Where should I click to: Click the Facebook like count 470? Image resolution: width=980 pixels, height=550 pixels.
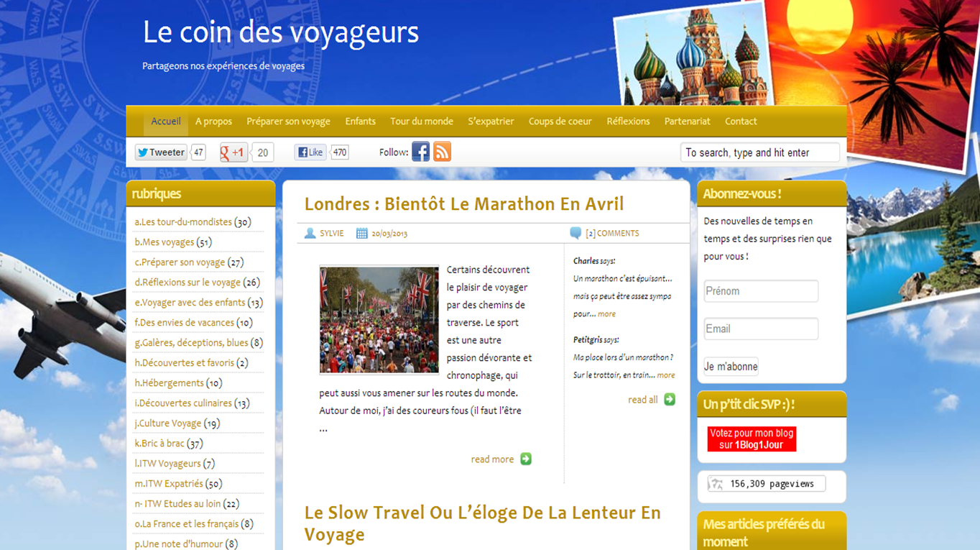pyautogui.click(x=340, y=152)
